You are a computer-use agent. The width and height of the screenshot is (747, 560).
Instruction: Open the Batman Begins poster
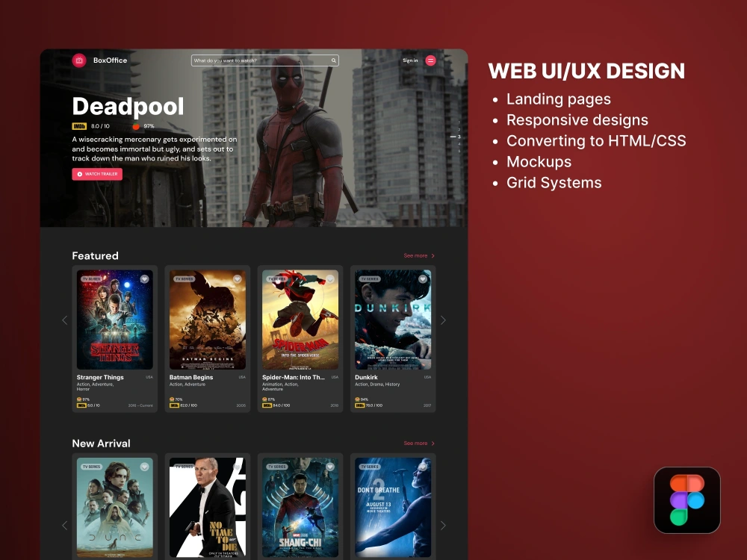pos(208,320)
